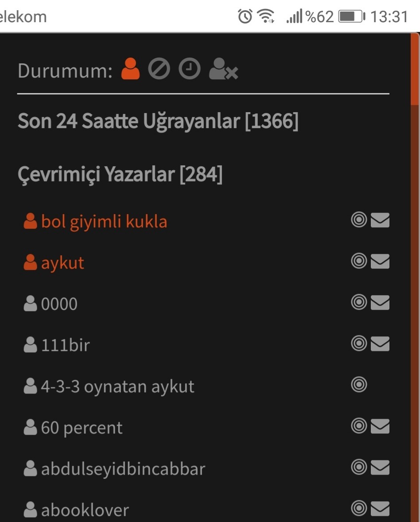Open user 0000 profile
The height and width of the screenshot is (522, 420).
tap(59, 304)
